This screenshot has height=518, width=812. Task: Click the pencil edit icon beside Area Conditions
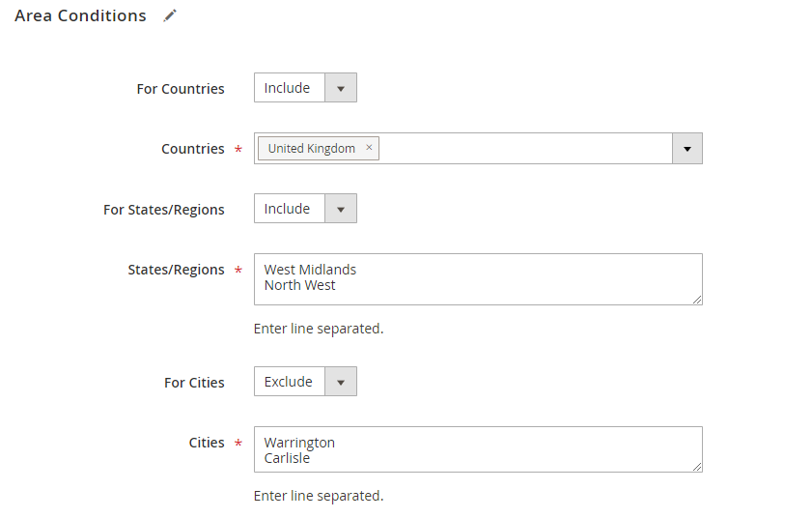tap(170, 15)
